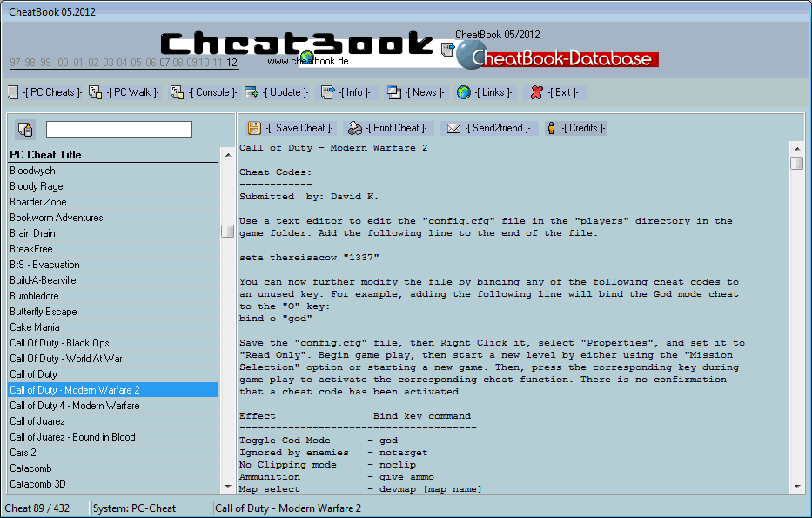Select Cars 2 entry
812x518 pixels.
tap(113, 453)
